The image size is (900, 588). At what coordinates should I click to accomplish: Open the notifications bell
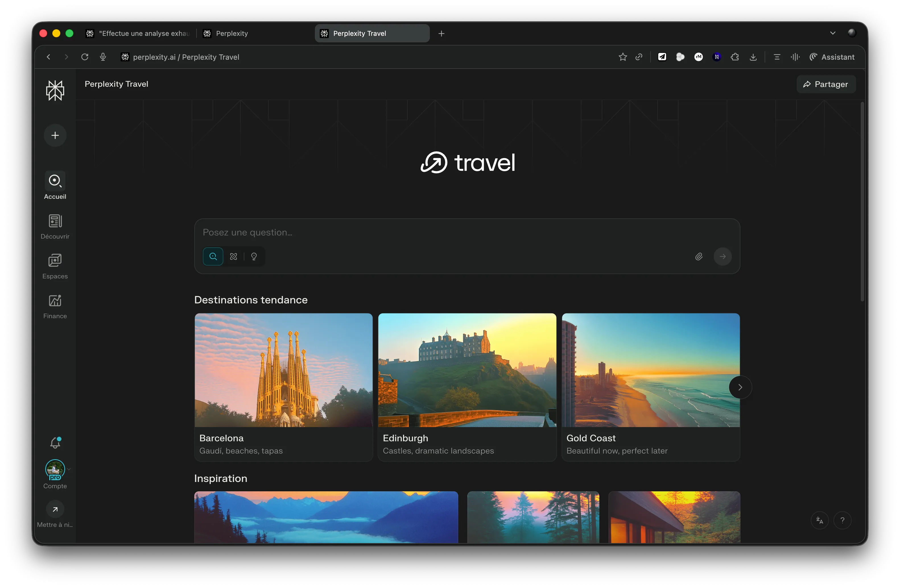55,442
